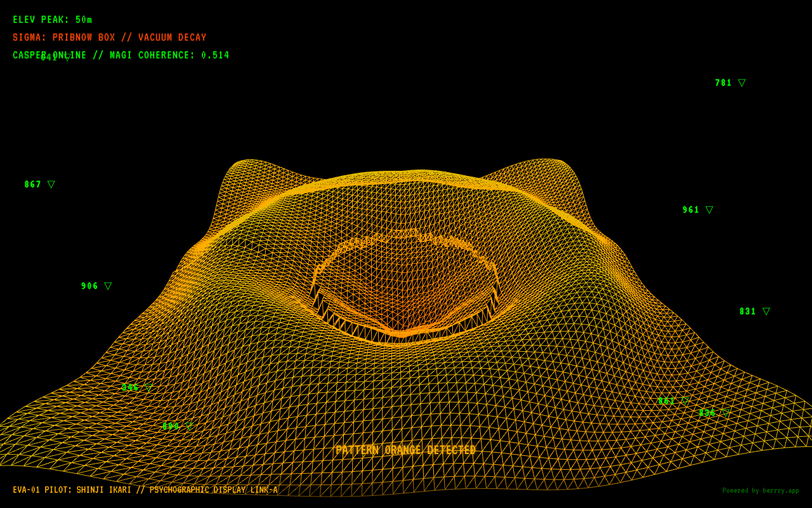812x508 pixels.
Task: Click the center of the wireframe crater
Action: click(x=403, y=286)
